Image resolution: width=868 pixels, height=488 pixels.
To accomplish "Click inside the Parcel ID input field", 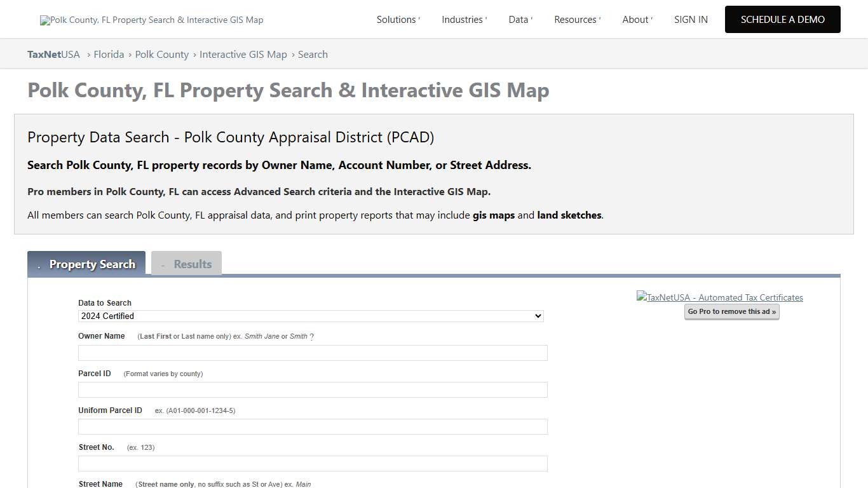I will (312, 390).
